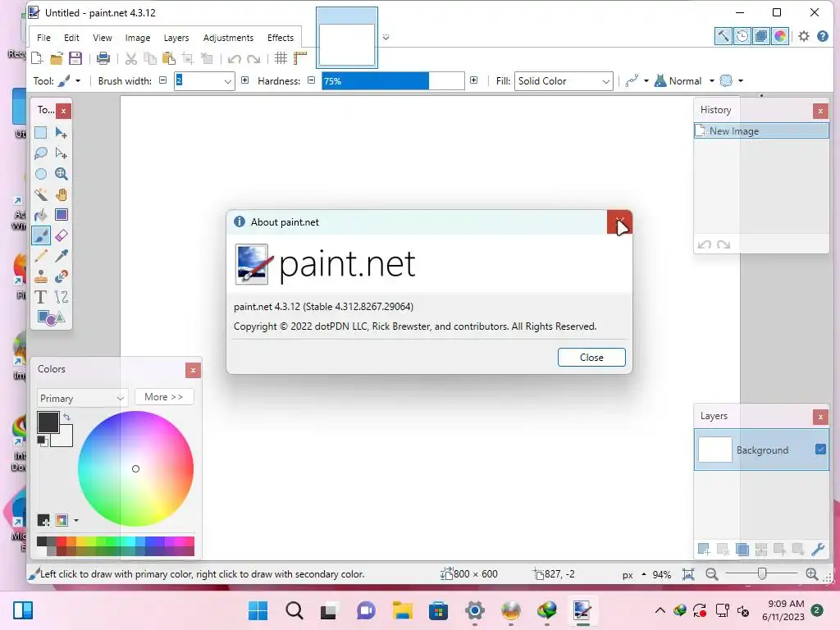Select the Text tool
The height and width of the screenshot is (630, 840).
pyautogui.click(x=41, y=297)
